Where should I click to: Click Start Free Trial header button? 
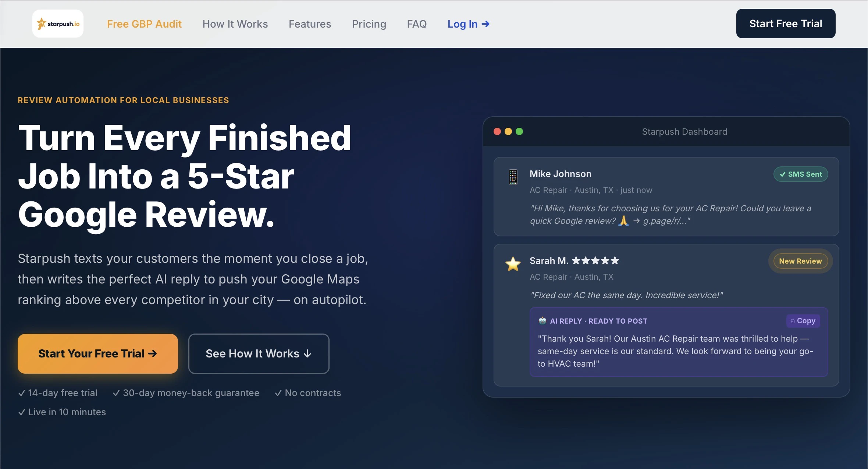pyautogui.click(x=786, y=24)
